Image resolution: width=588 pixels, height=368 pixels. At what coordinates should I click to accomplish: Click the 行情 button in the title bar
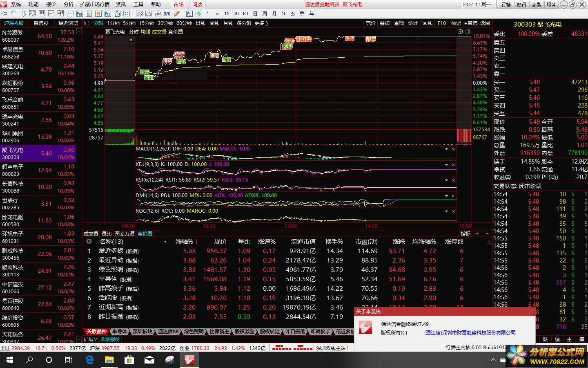coord(506,4)
